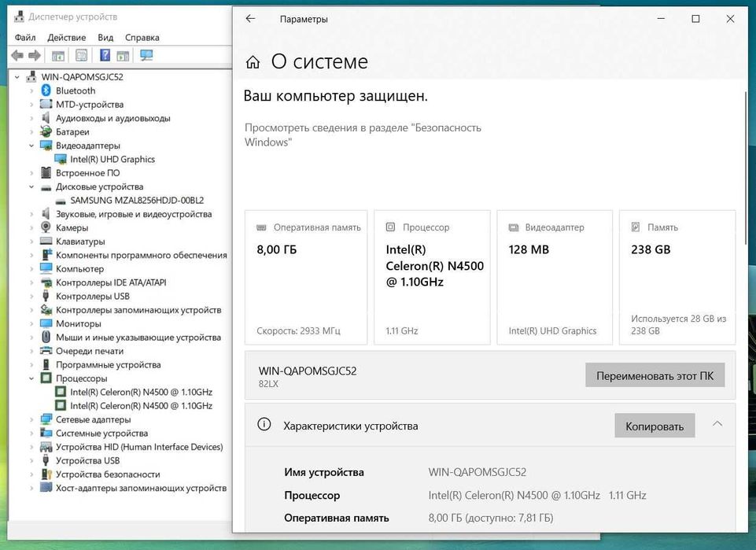Click the Help question-mark toolbar icon

(105, 55)
